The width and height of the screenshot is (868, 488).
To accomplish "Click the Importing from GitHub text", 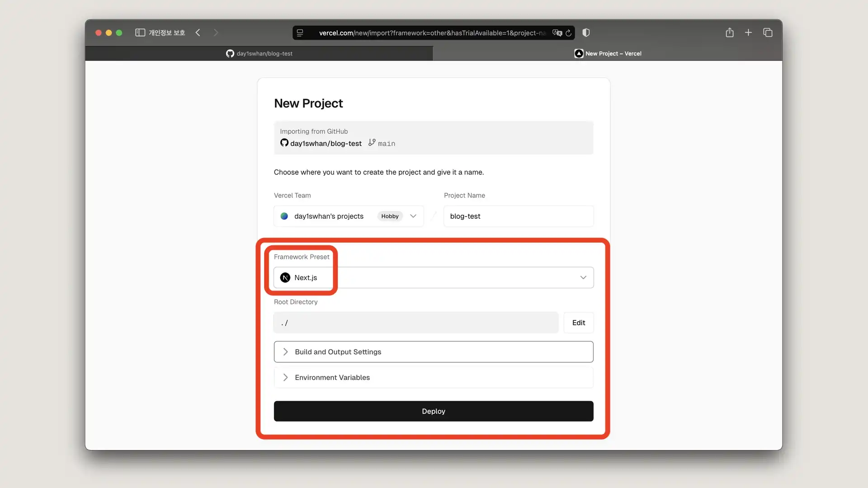I will tap(314, 131).
